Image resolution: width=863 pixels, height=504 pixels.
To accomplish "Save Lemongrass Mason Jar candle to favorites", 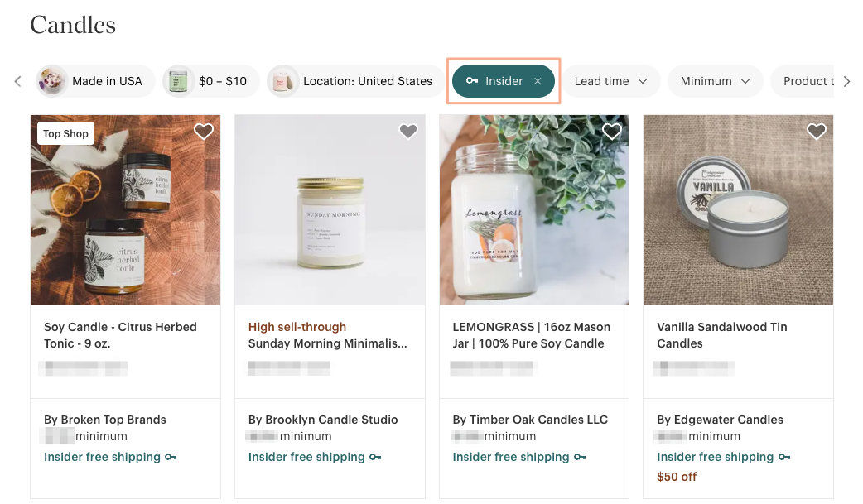I will coord(612,132).
